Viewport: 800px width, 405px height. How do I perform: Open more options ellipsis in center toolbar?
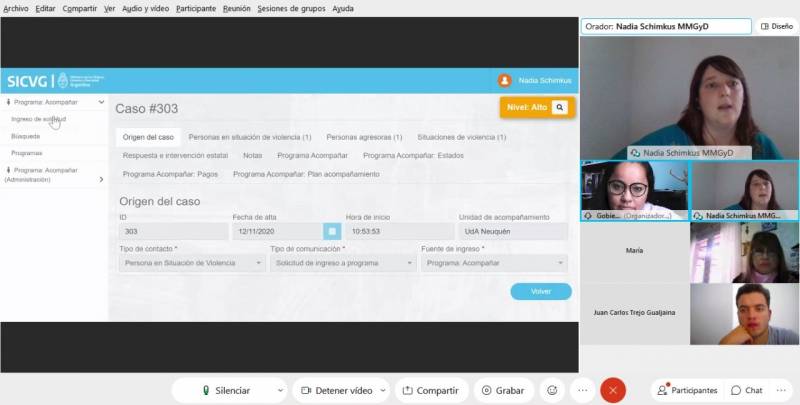click(583, 390)
